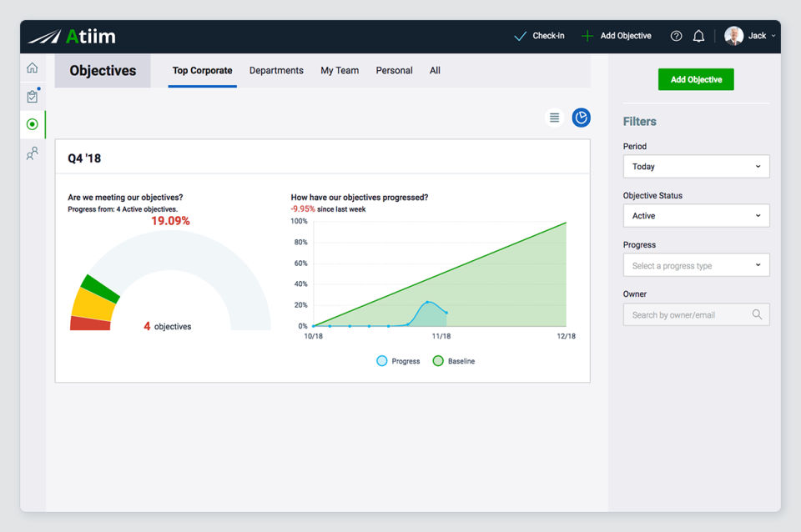
Task: Click the green plus icon in header
Action: coord(587,36)
